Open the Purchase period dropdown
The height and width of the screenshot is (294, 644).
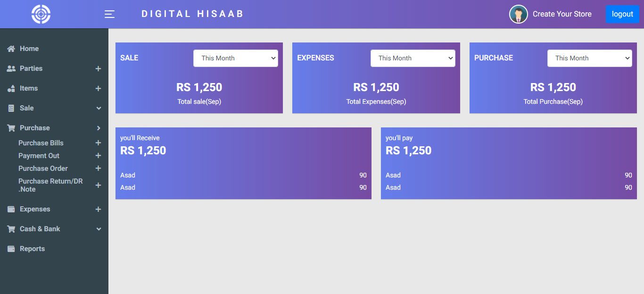(589, 59)
